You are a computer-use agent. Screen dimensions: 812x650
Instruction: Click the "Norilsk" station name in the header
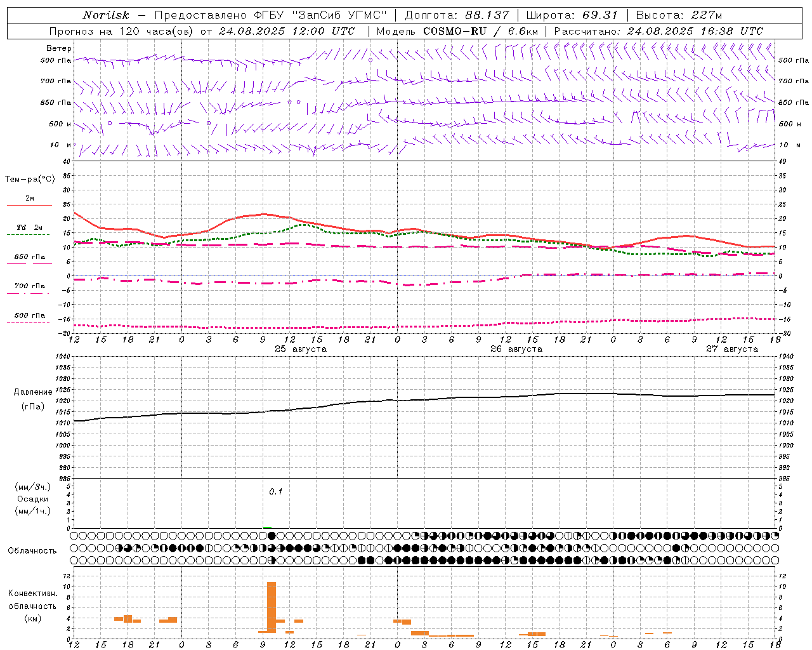[106, 15]
